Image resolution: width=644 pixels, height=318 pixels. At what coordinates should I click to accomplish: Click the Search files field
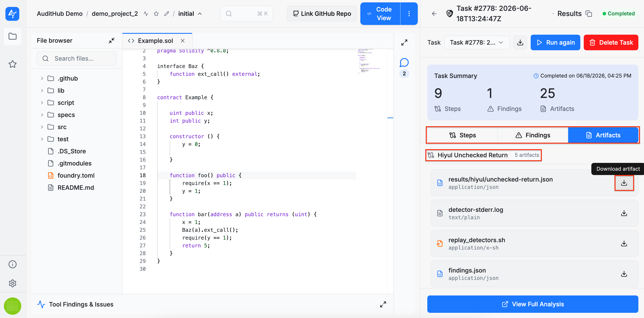coord(77,58)
